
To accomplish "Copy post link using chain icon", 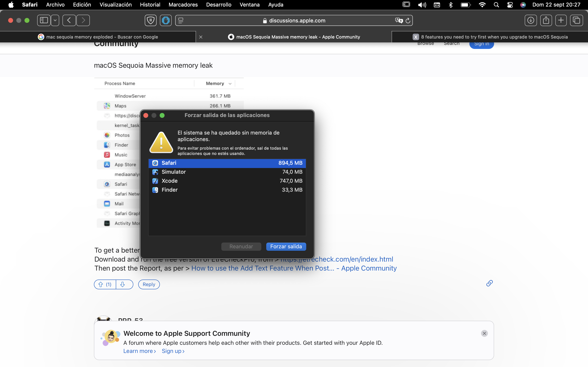I will (489, 283).
